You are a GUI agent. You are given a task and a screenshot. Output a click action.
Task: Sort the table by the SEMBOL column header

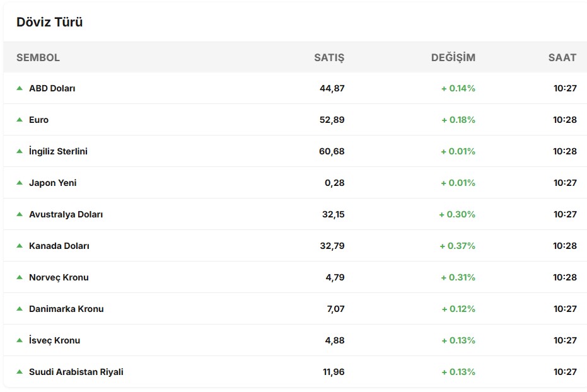[x=38, y=57]
